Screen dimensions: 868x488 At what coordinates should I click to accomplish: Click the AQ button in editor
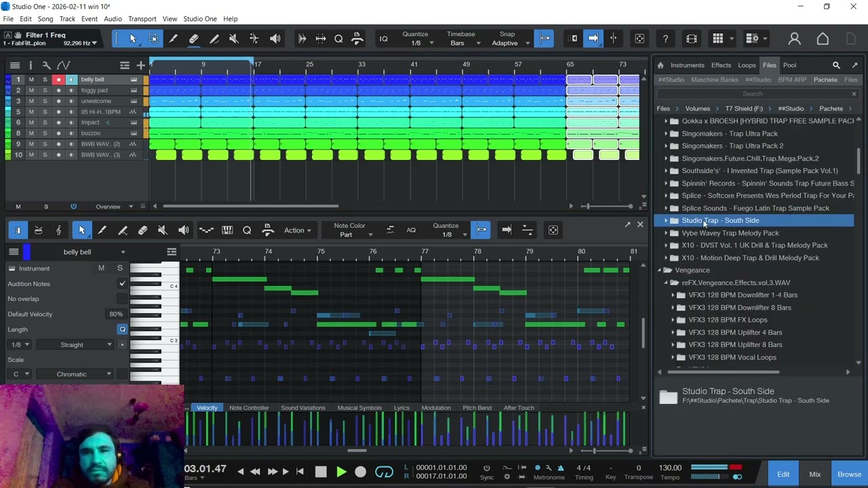click(x=411, y=230)
